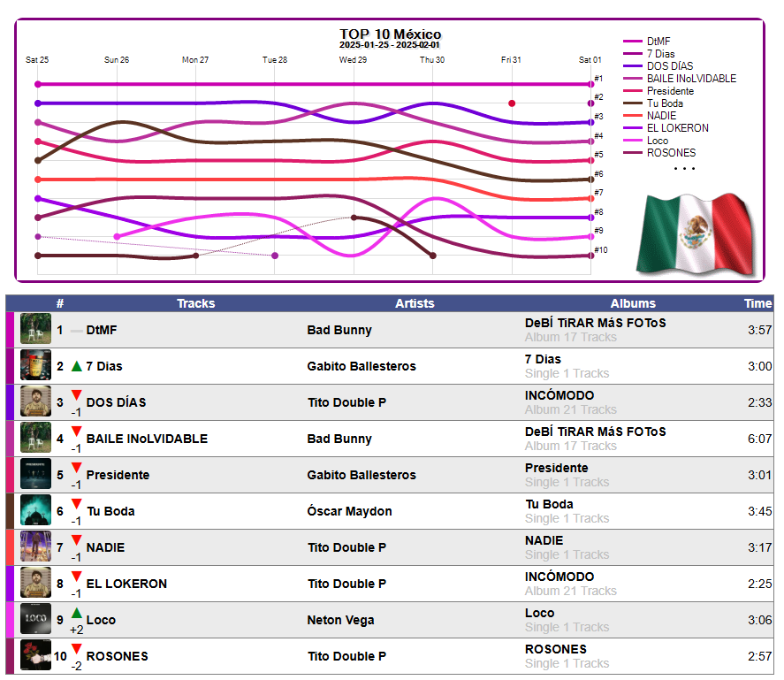Open the Bad Bunny artist link for DtMF

339,330
